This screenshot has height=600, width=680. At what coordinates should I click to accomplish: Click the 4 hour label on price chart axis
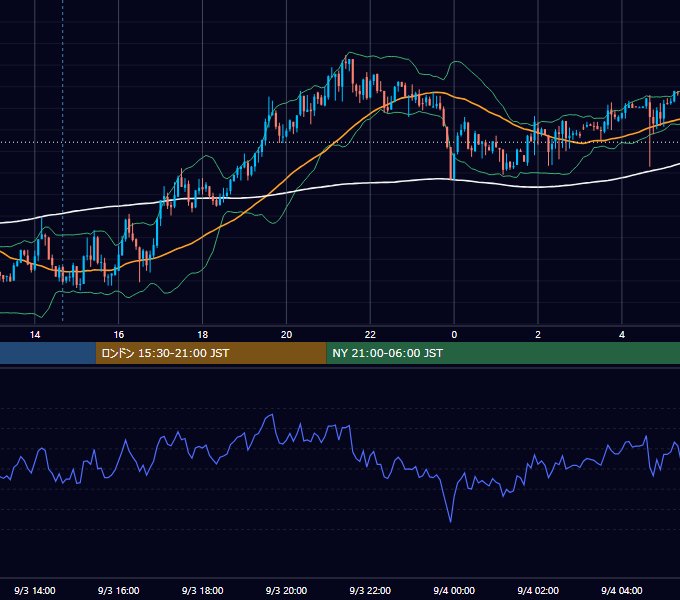(622, 335)
